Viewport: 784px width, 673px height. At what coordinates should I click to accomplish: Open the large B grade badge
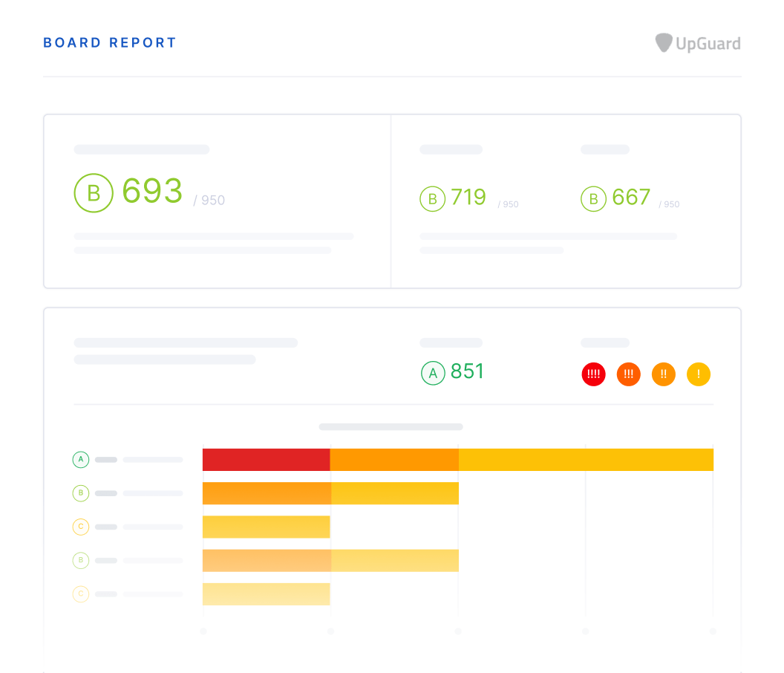coord(94,193)
